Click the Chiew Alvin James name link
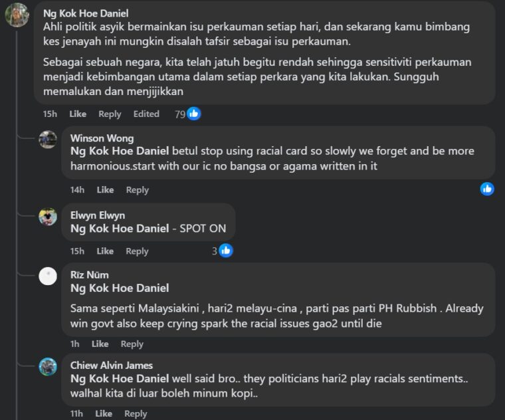This screenshot has height=420, width=505. click(x=111, y=366)
